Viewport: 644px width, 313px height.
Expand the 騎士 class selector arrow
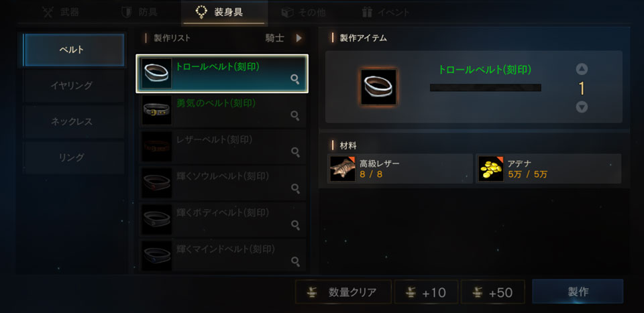299,38
